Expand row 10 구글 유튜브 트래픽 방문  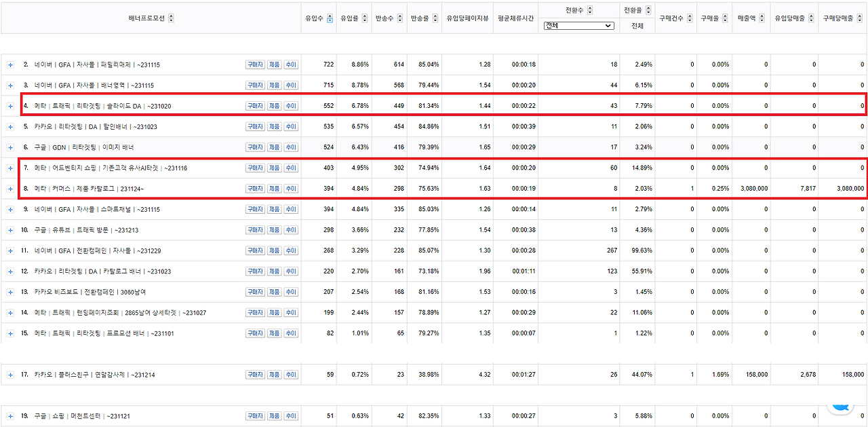point(10,230)
